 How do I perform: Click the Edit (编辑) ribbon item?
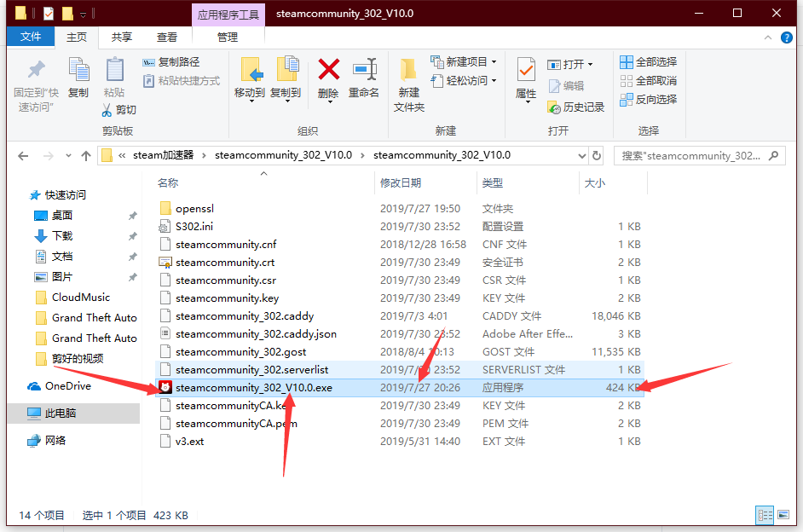[x=566, y=85]
